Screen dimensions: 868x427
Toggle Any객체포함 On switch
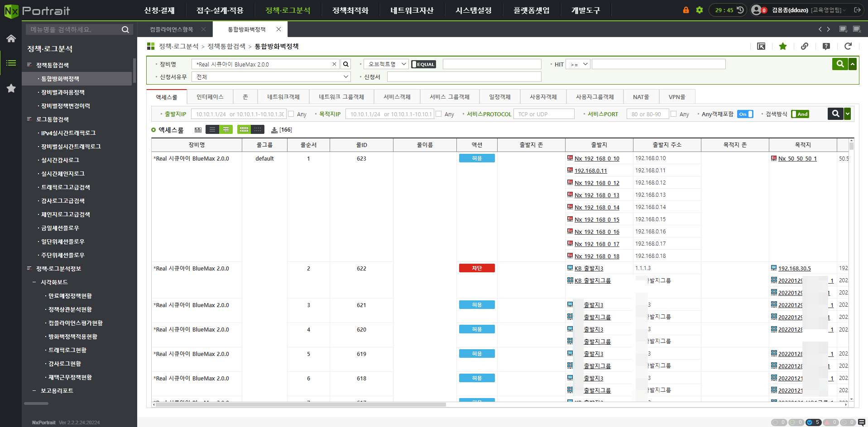click(745, 114)
